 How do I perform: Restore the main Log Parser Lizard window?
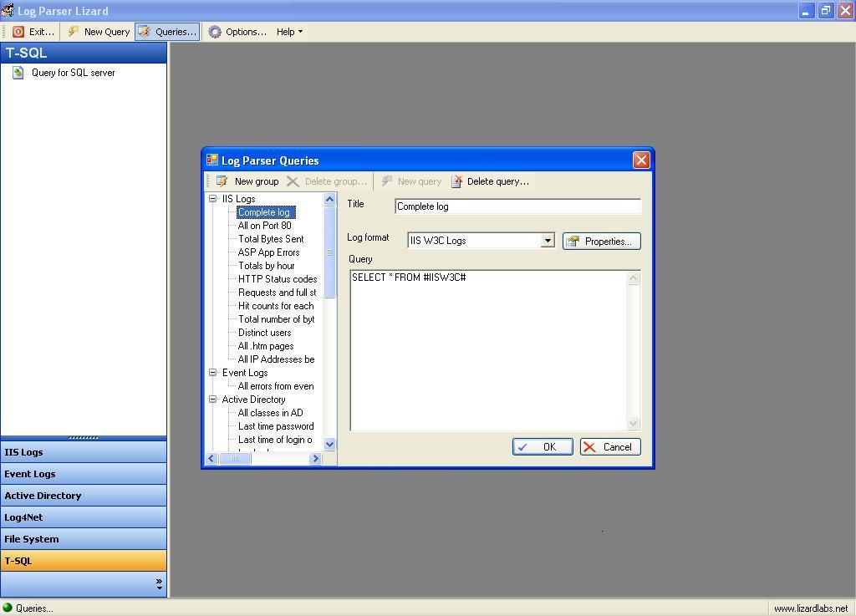825,10
